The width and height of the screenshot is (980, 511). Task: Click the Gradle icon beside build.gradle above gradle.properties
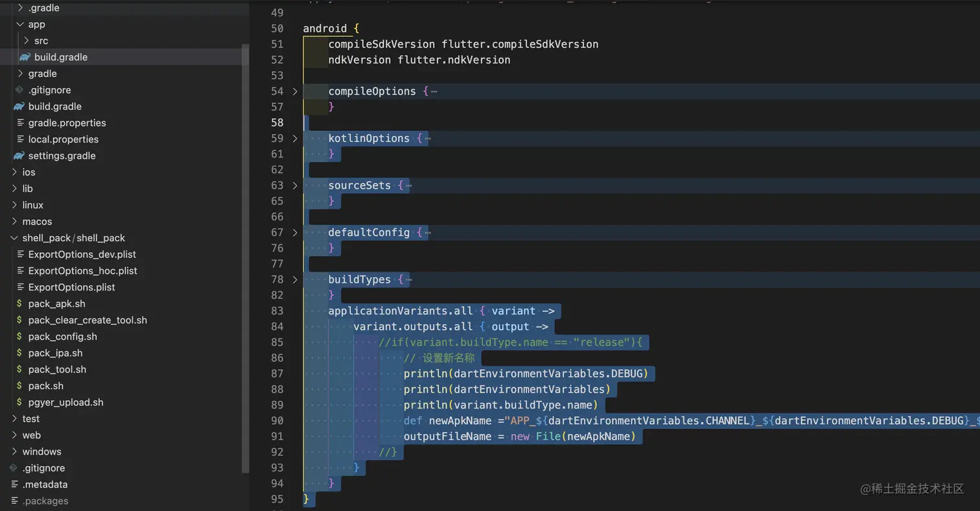tap(19, 106)
